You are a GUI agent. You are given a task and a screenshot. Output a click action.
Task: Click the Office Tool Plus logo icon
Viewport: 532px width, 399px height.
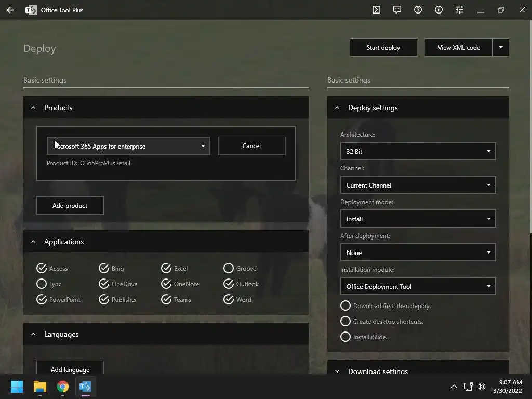click(x=31, y=10)
